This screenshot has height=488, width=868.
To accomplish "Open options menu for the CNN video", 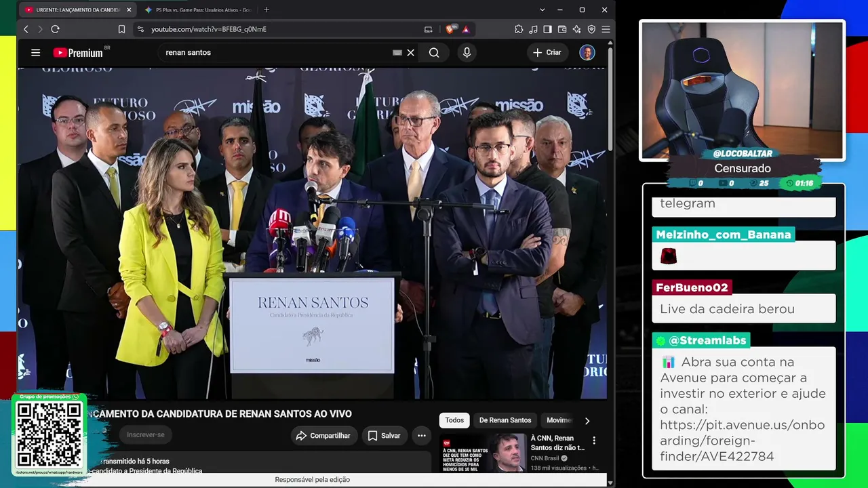I will click(x=594, y=441).
